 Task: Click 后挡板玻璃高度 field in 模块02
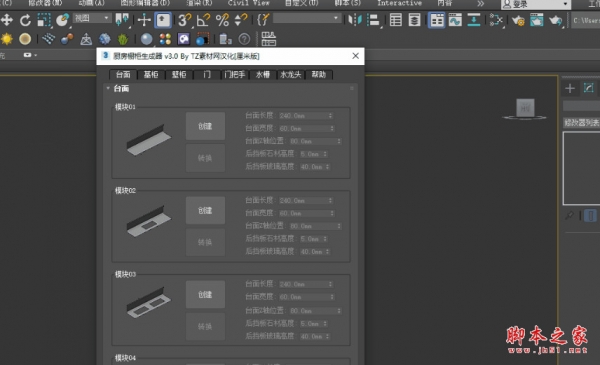[315, 252]
